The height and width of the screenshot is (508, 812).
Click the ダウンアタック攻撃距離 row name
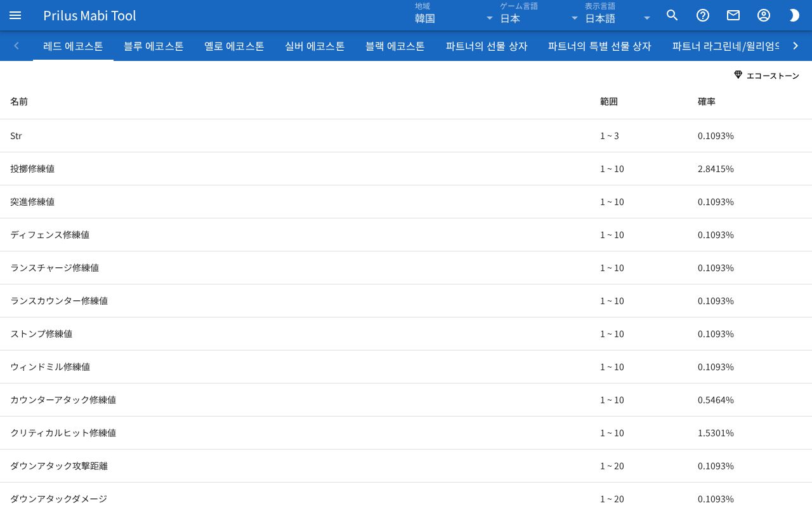click(59, 466)
